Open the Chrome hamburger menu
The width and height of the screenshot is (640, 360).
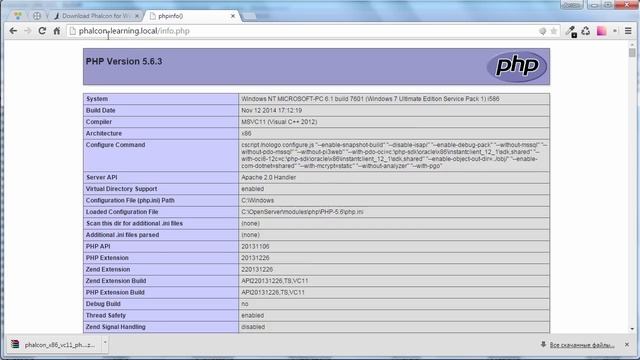[x=628, y=31]
